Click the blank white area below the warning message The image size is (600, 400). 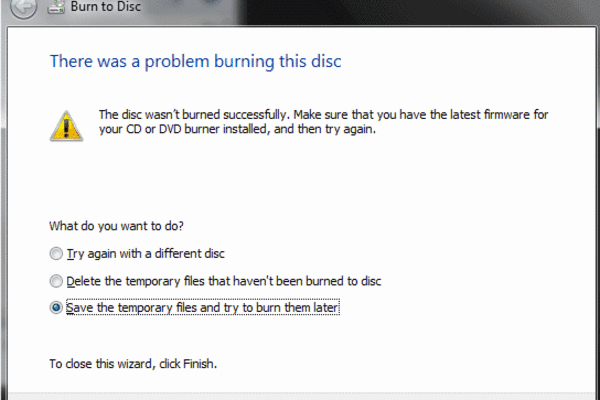(302, 178)
